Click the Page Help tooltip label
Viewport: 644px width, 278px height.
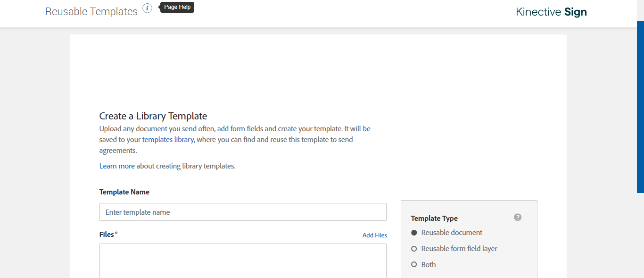[177, 7]
